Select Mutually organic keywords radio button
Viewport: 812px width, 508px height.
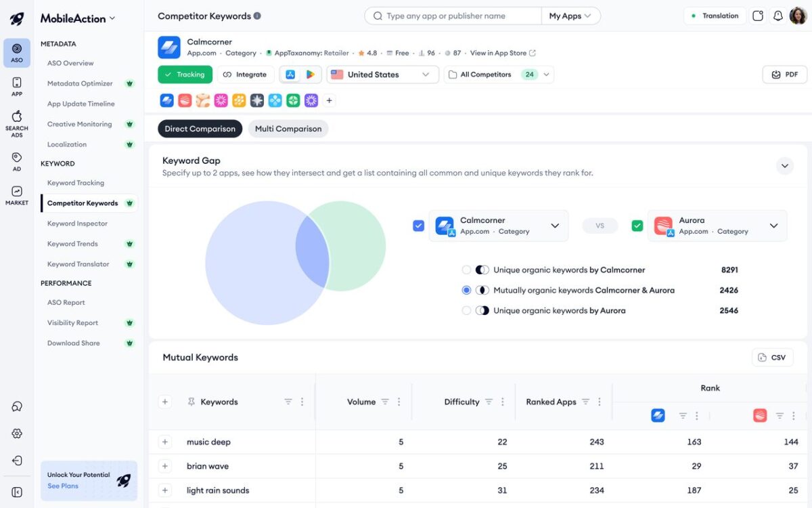click(466, 290)
